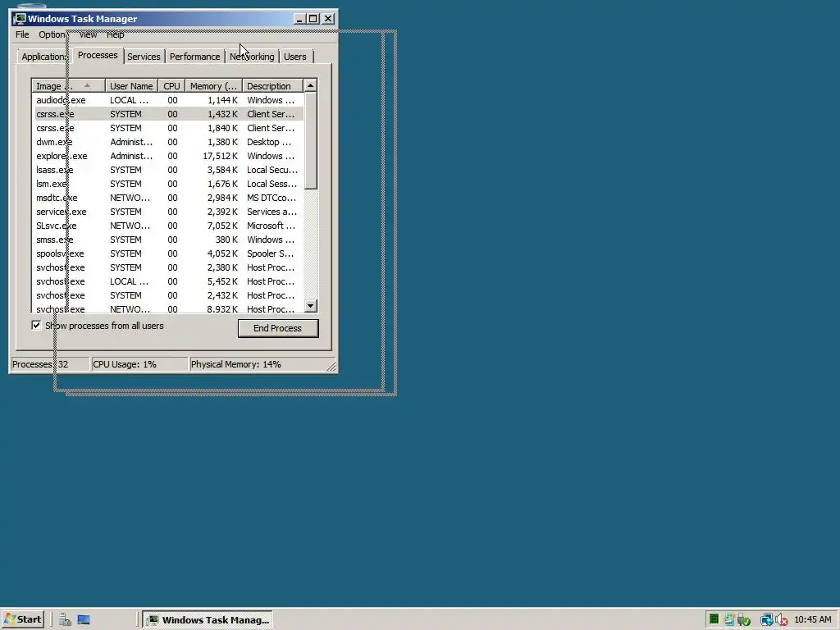Switch to the Users tab

(x=295, y=57)
